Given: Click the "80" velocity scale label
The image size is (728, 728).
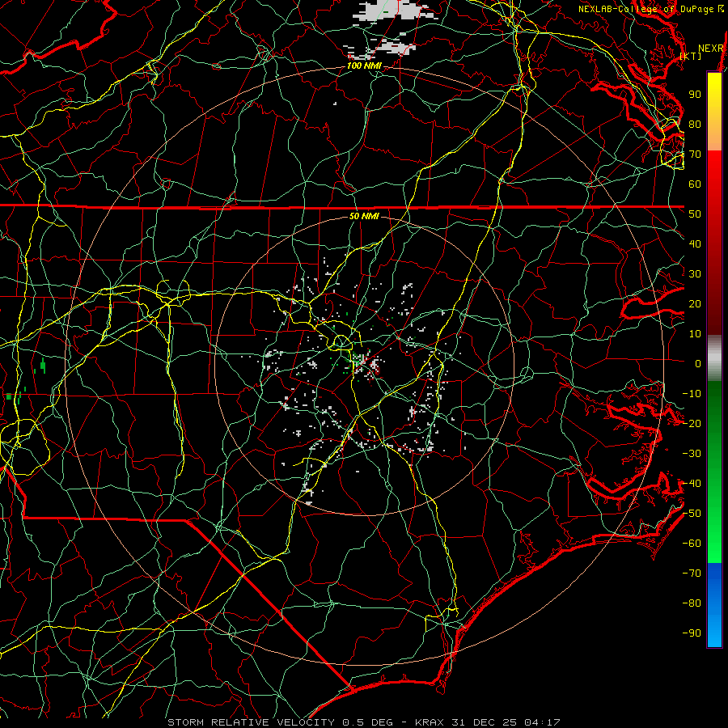Looking at the screenshot, I should click(695, 125).
